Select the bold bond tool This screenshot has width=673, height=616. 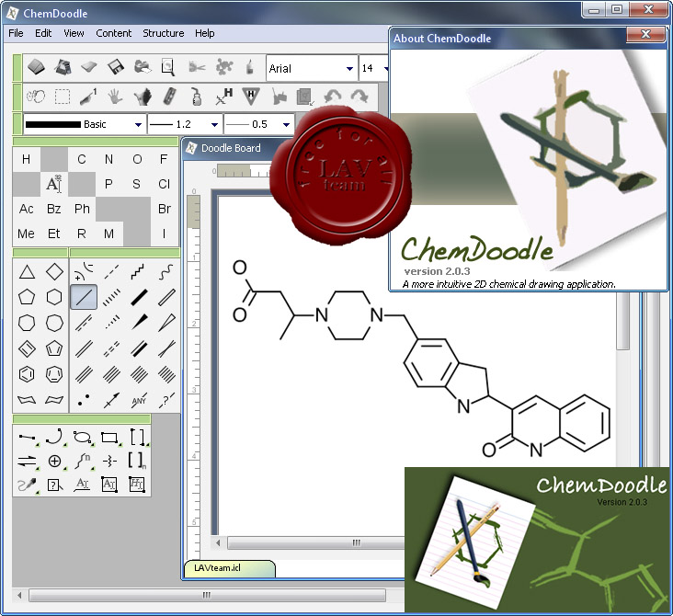[x=139, y=297]
